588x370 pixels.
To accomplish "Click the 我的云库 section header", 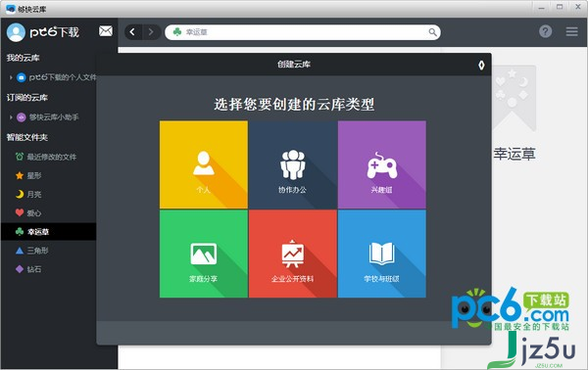I will pyautogui.click(x=23, y=58).
